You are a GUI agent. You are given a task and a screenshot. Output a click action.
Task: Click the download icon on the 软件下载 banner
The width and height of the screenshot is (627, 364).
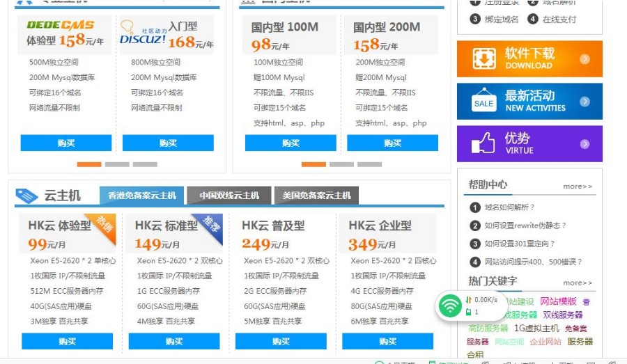tap(484, 58)
